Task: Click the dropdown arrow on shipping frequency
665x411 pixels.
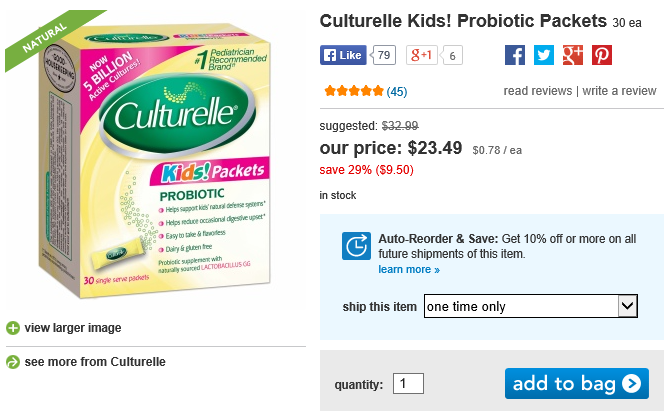Action: [x=628, y=306]
